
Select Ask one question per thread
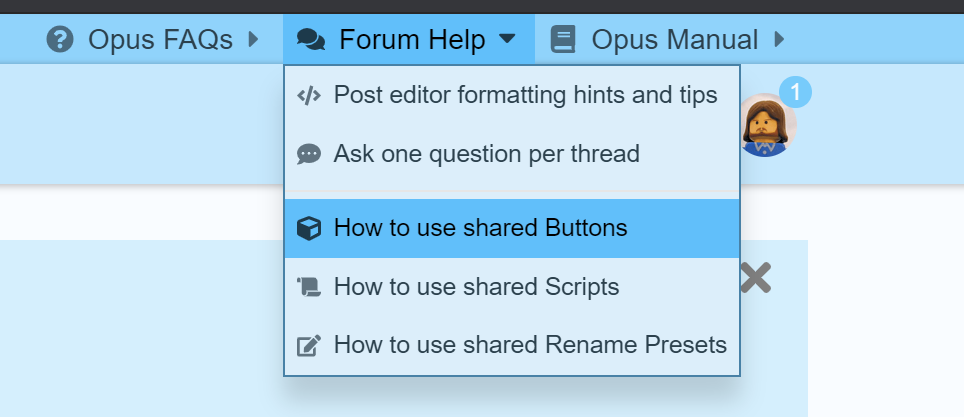(x=512, y=154)
